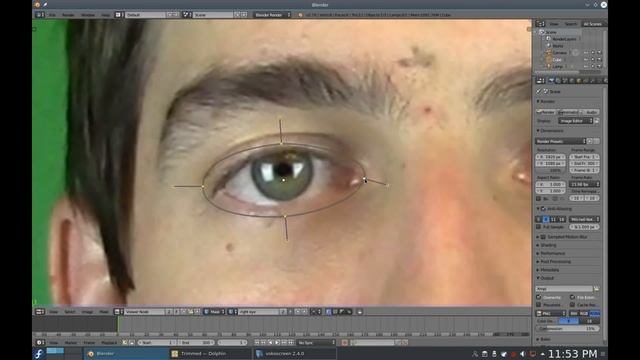Toggle the Border render checkbox

(538, 199)
